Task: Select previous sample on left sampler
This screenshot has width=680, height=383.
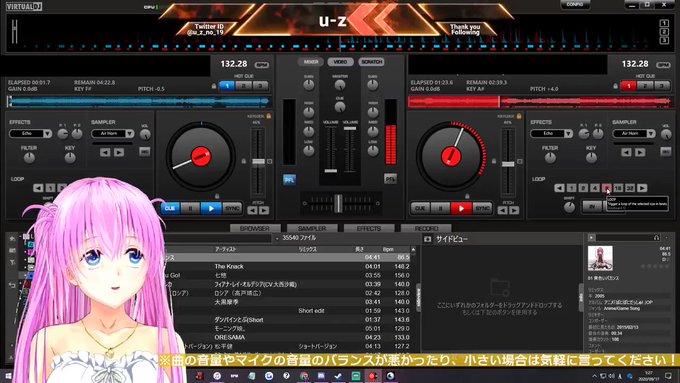Action: coord(105,152)
